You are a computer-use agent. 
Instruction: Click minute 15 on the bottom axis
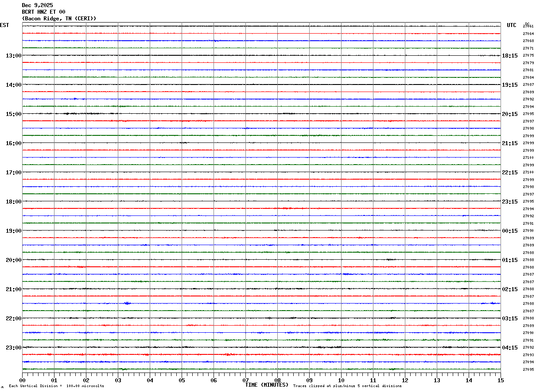[500, 380]
